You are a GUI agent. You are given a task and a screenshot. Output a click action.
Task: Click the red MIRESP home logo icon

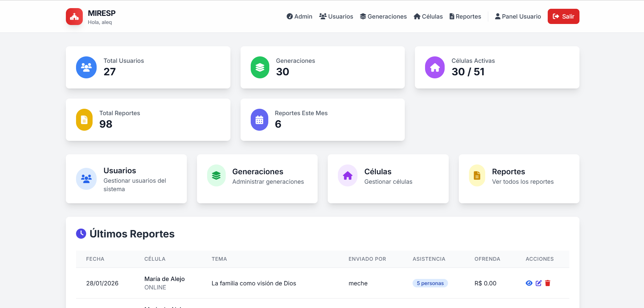74,16
